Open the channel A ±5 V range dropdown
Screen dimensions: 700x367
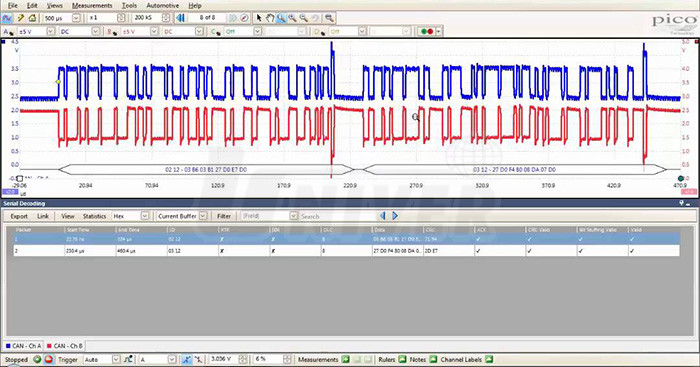(x=50, y=31)
